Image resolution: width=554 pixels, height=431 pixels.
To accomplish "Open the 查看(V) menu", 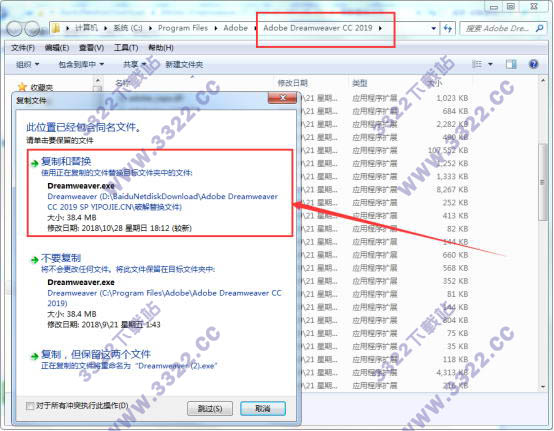I will 91,48.
